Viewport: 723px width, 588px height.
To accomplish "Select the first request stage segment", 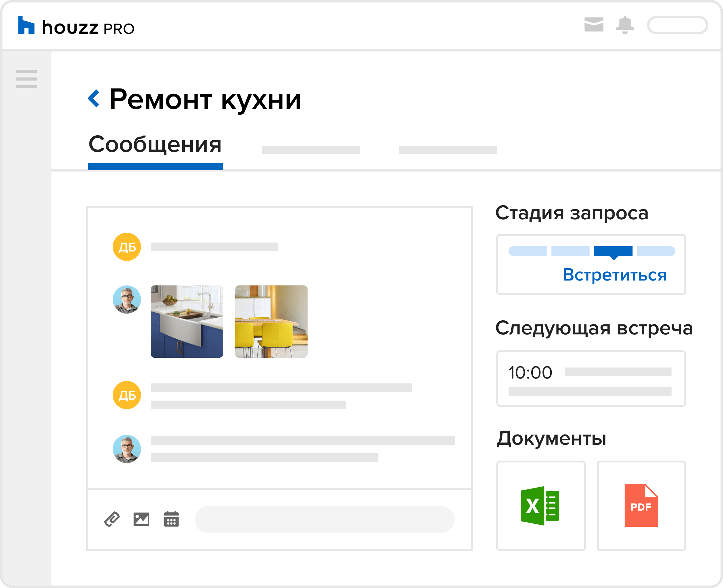I will [x=527, y=251].
